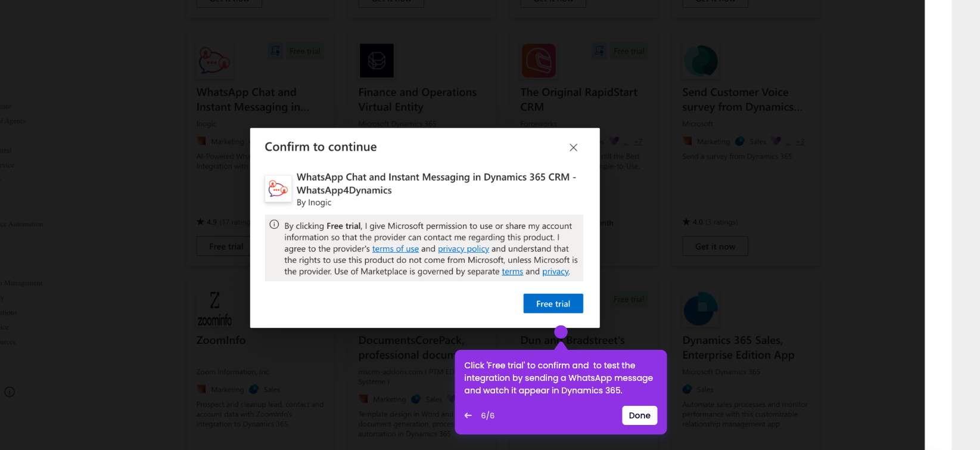Open the provider's privacy policy link
This screenshot has height=450, width=980.
(463, 249)
